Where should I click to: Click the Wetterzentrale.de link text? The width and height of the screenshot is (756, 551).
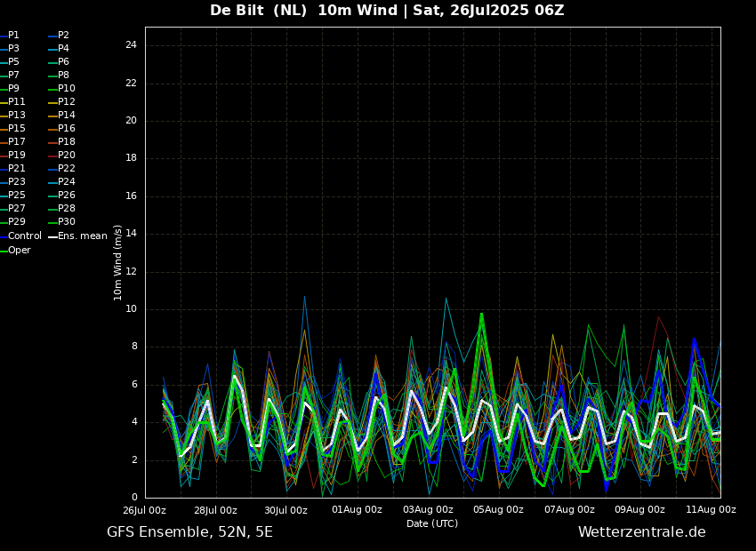[x=641, y=532]
